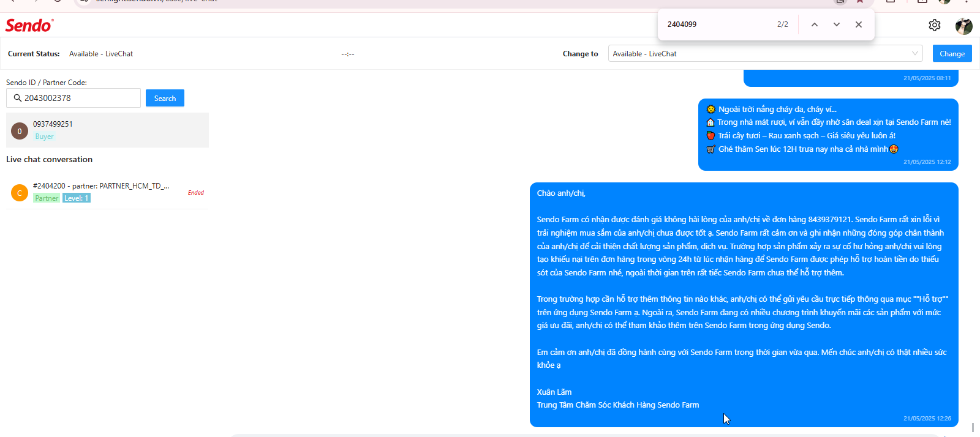Screen dimensions: 980x437
Task: Click the Current Status label
Action: pyautogui.click(x=34, y=54)
